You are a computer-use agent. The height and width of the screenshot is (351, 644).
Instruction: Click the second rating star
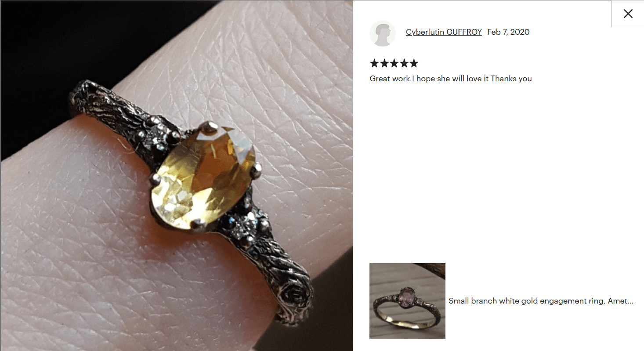(384, 63)
